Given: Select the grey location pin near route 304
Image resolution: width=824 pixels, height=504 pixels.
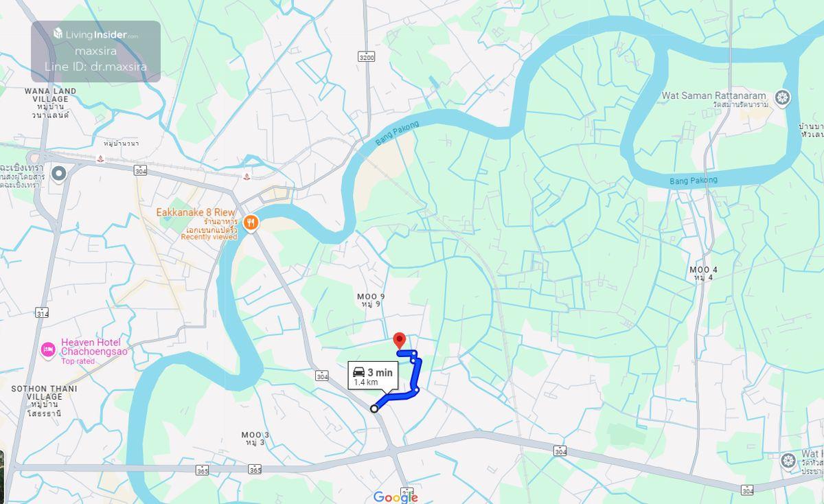Looking at the screenshot, I should click(59, 174).
